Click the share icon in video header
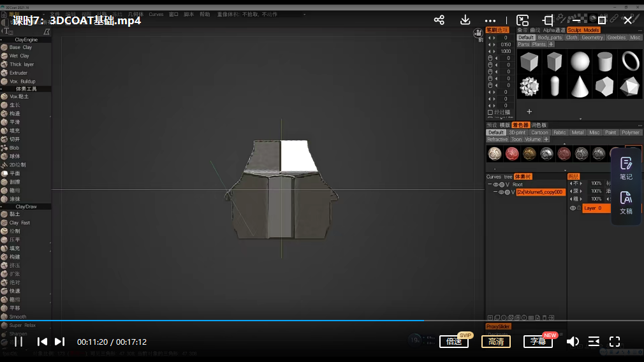The image size is (644, 362). (439, 20)
